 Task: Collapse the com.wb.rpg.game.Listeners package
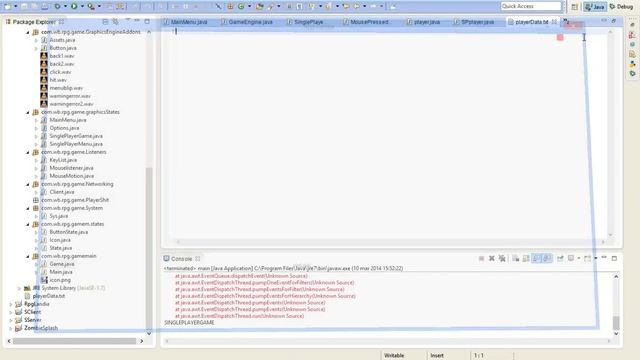point(28,152)
